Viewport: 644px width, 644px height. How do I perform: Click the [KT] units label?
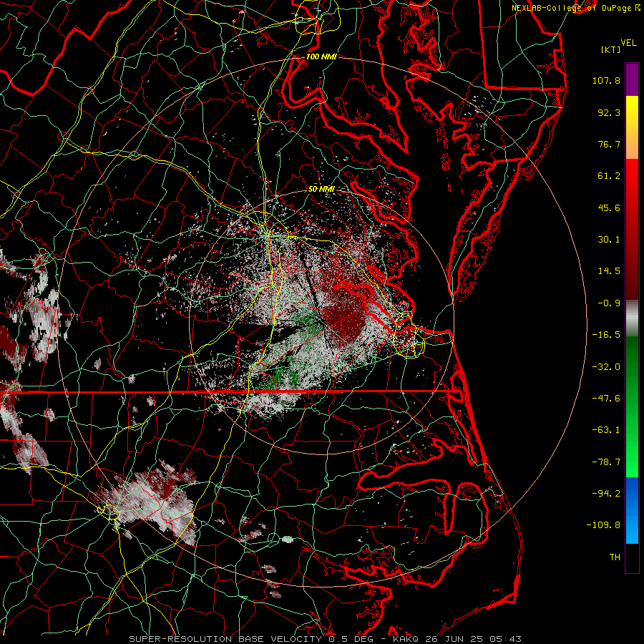pyautogui.click(x=610, y=49)
